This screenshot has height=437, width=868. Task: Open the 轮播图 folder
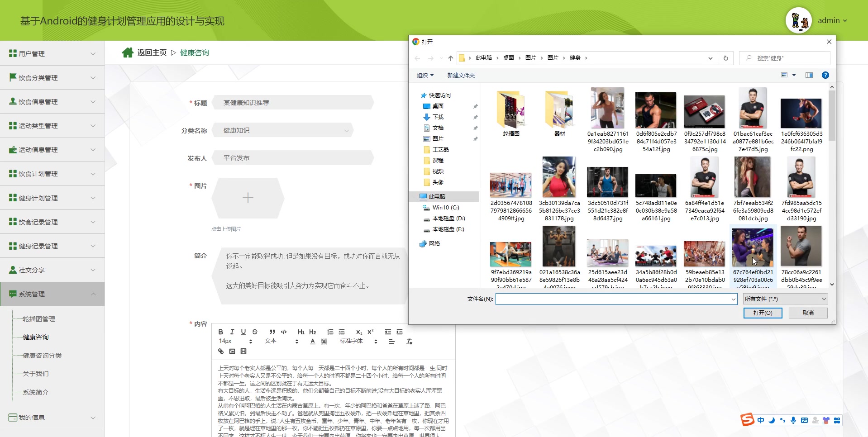[x=511, y=114]
